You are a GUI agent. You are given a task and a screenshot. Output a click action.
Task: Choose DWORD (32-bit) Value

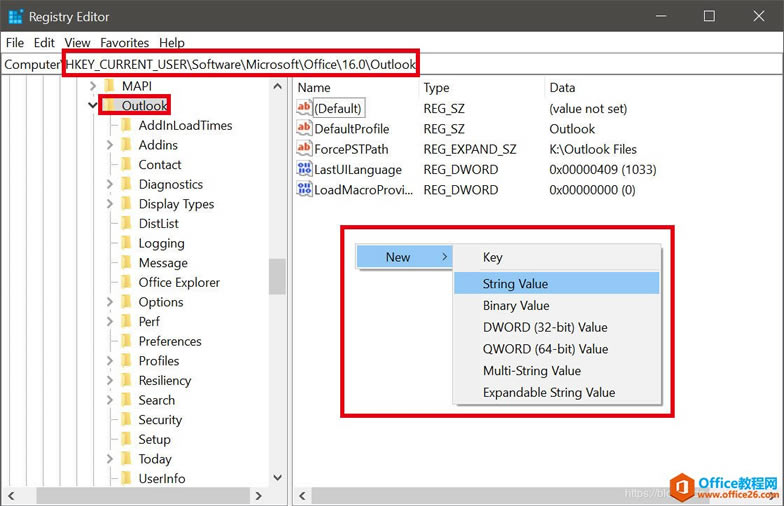click(557, 327)
